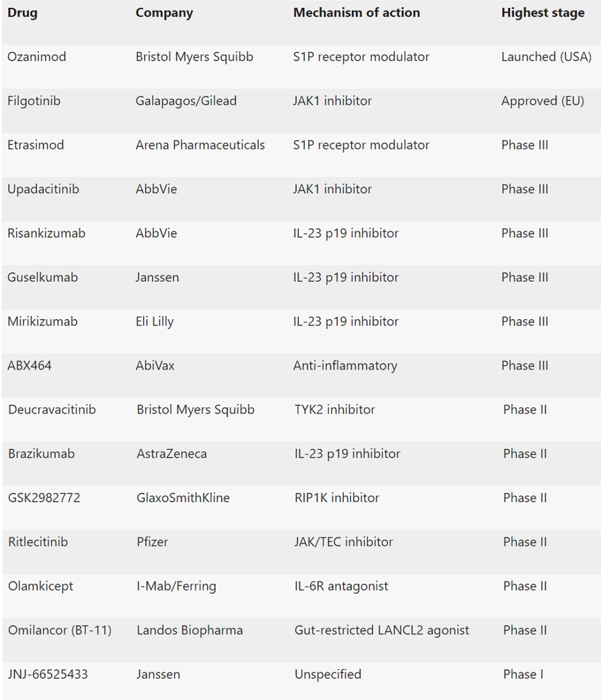
Task: Click the Guselkumab drug name
Action: pos(42,277)
